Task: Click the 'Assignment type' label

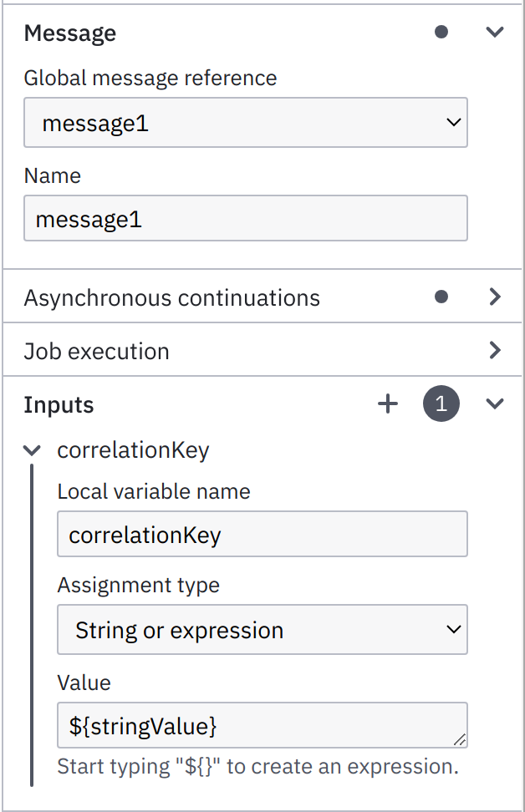Action: point(139,585)
